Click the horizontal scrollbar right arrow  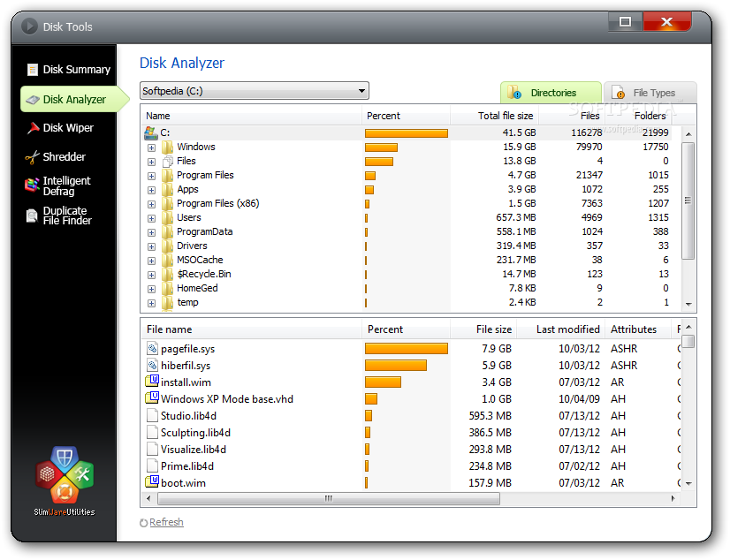point(673,498)
